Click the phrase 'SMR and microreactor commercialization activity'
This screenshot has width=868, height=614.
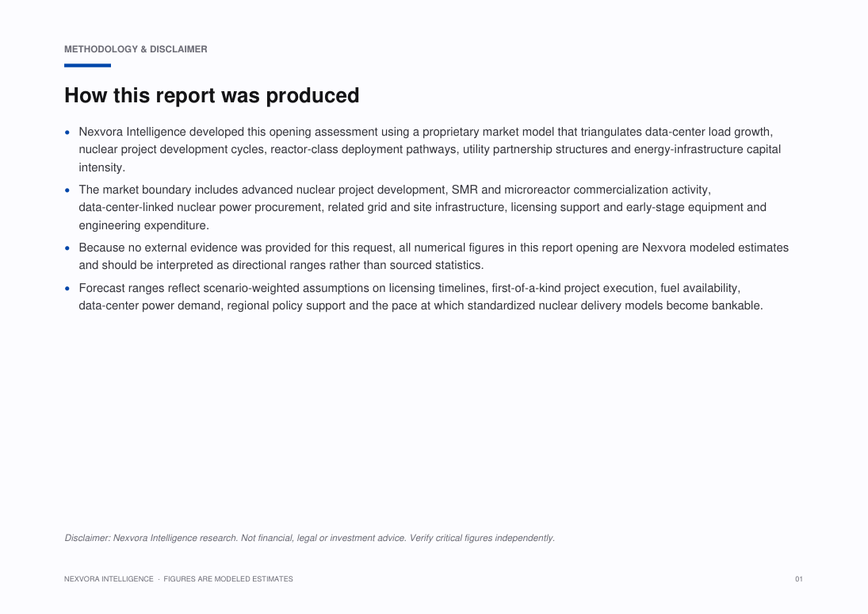[x=581, y=190]
